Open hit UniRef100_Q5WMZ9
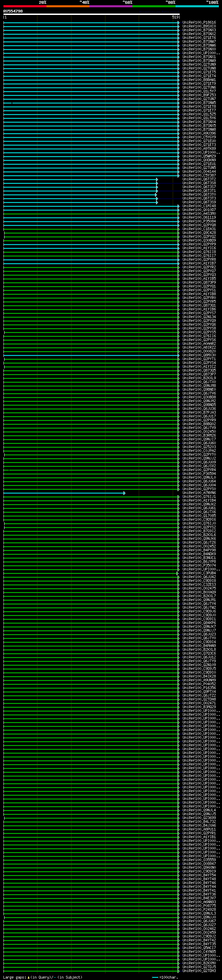Viewport: 222px width, 980px height. pyautogui.click(x=199, y=156)
